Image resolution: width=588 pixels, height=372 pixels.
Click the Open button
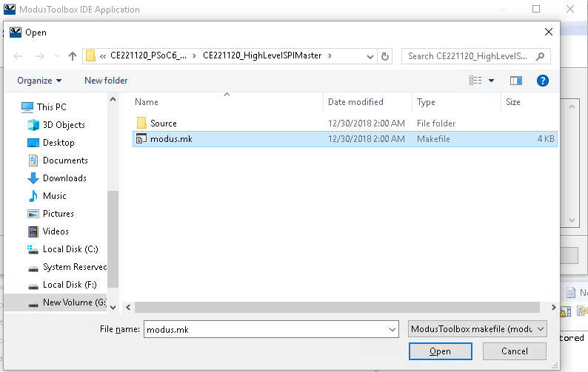(440, 351)
